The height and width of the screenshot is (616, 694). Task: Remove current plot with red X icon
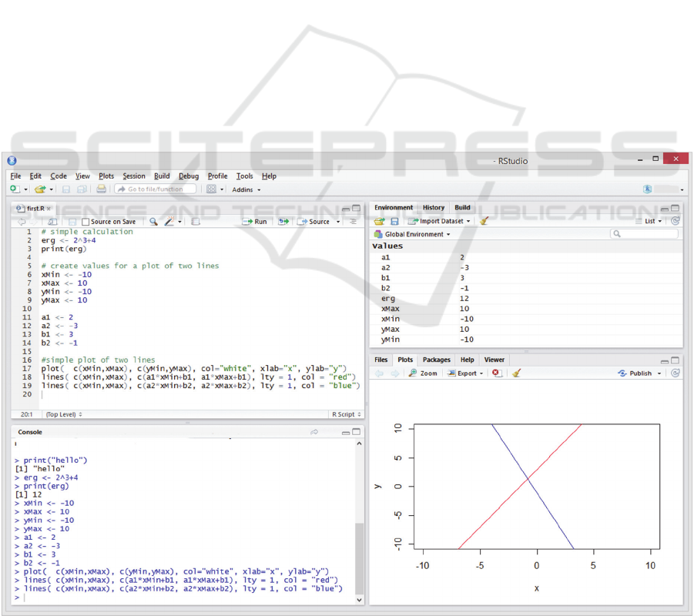point(497,373)
